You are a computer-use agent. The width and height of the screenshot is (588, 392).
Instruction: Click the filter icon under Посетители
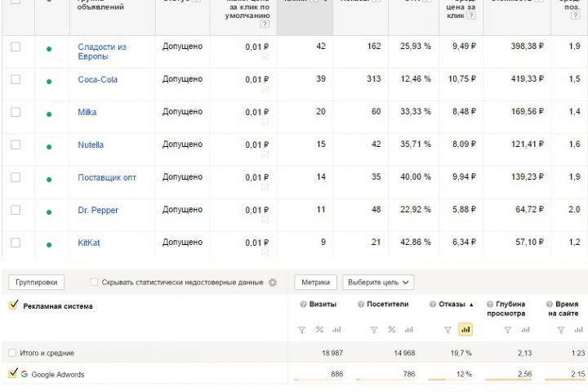373,330
